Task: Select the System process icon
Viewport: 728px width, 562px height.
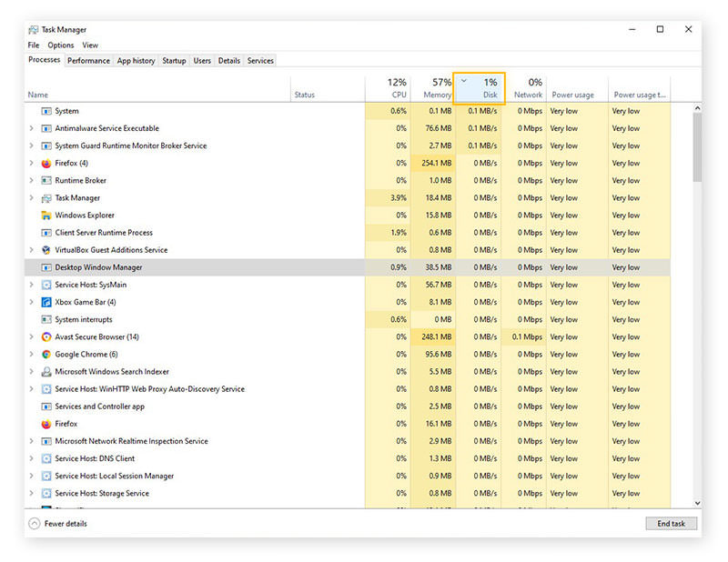Action: 46,111
